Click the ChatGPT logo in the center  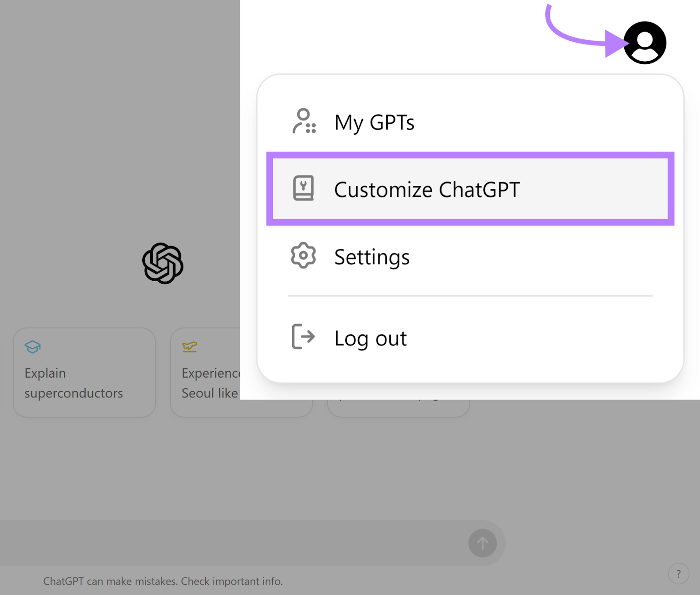click(163, 263)
